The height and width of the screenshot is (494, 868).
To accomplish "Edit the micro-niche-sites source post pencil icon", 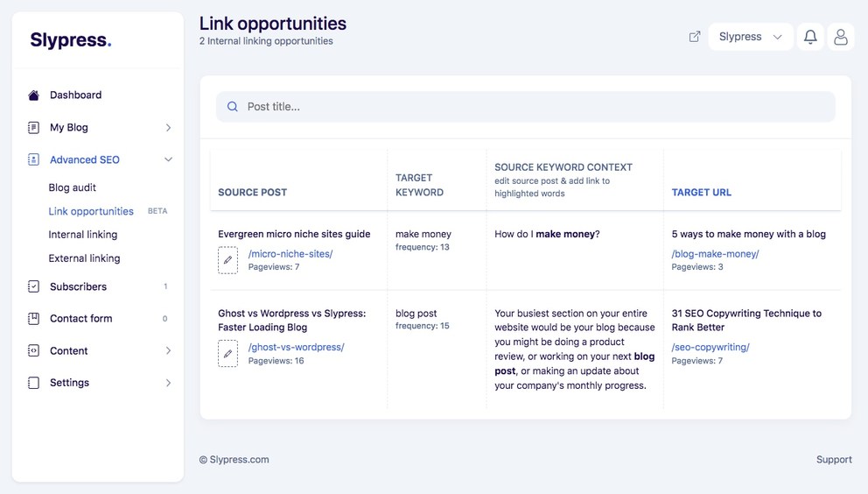I will 227,260.
